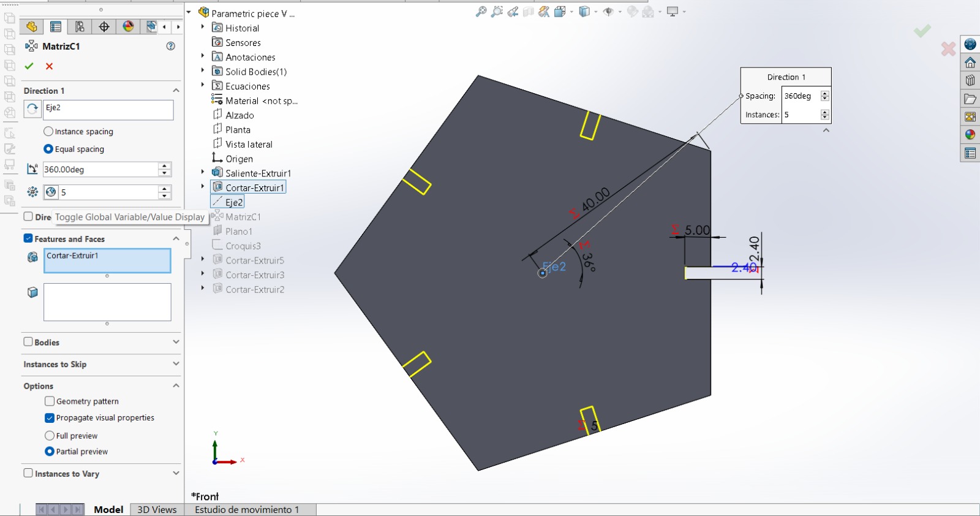Click the 360.00deg angle input field
980x516 pixels.
coord(100,170)
